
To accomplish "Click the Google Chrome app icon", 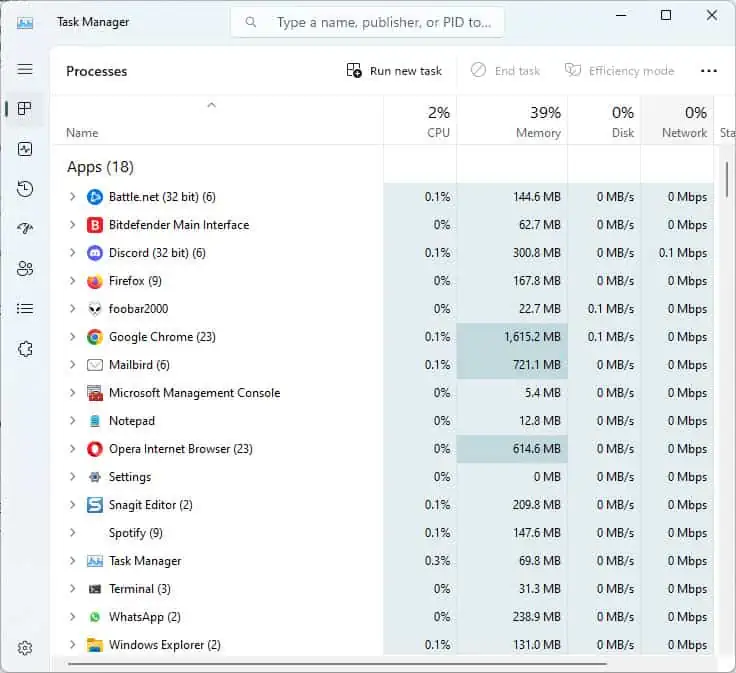I will point(95,337).
